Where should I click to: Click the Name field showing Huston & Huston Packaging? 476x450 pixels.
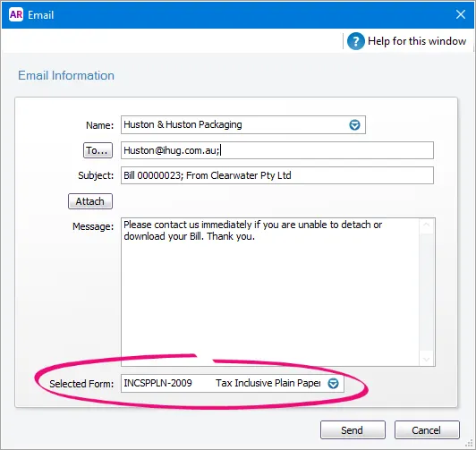(242, 124)
